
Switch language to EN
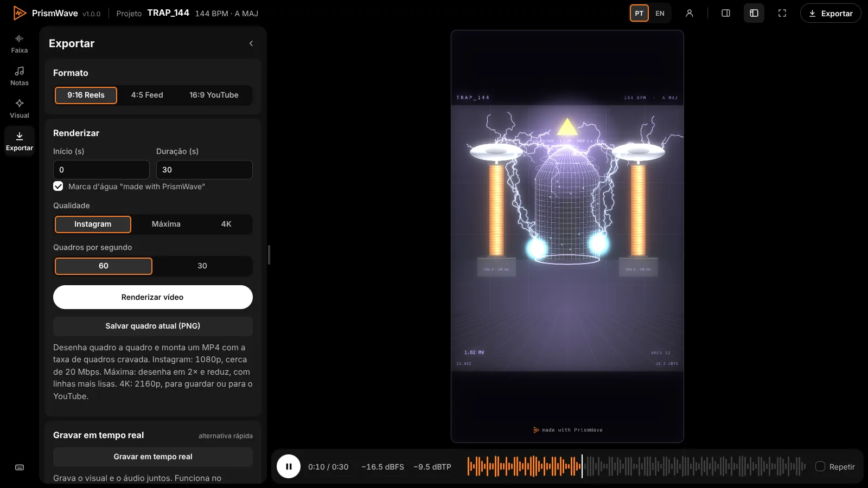point(660,13)
